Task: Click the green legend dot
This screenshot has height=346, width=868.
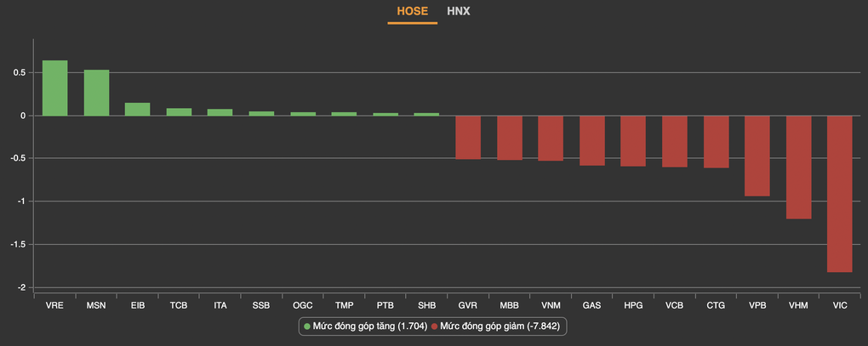Action: (x=307, y=326)
